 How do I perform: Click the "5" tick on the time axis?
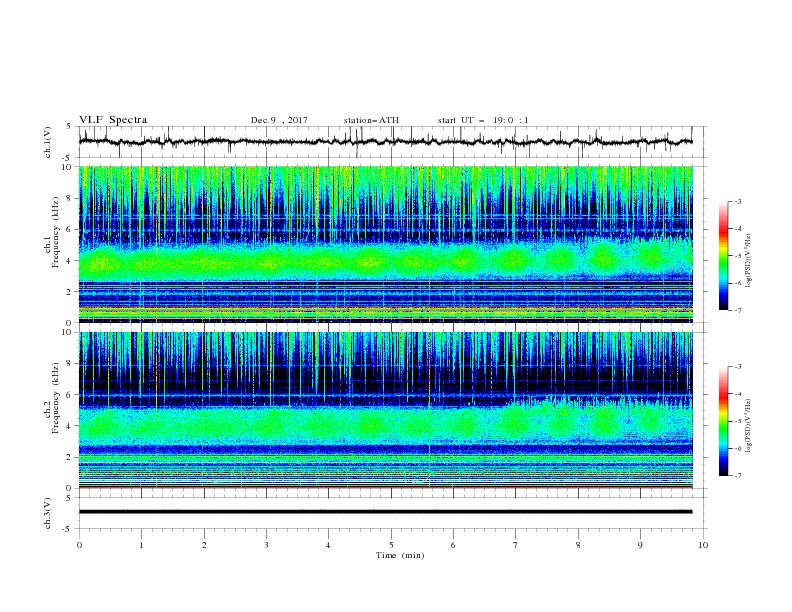click(391, 545)
